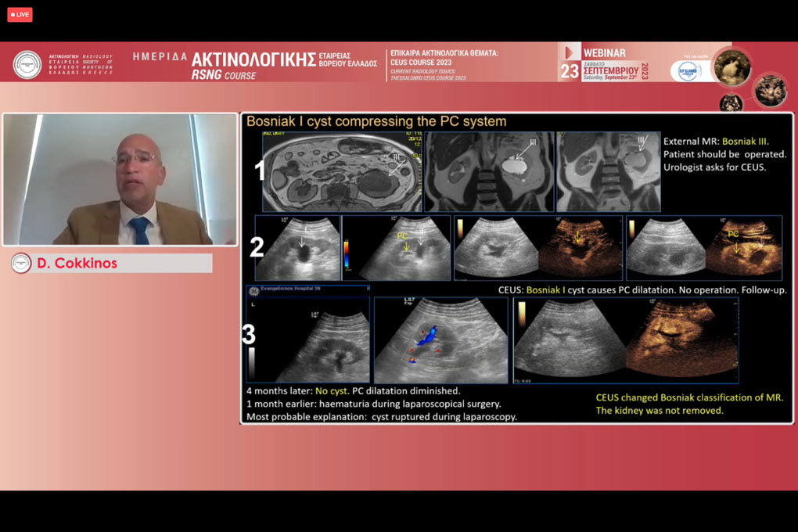
Task: Click the yellow PC arrow on Doppler image
Action: 406,245
